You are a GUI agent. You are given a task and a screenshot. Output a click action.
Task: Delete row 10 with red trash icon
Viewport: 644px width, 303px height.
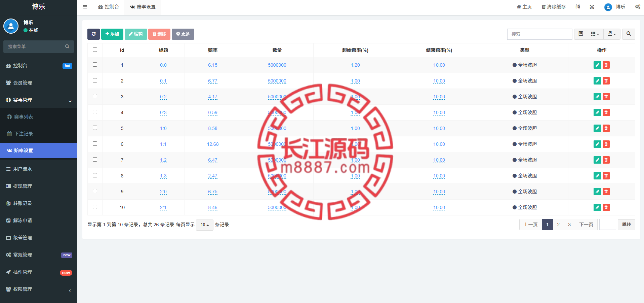(x=606, y=207)
